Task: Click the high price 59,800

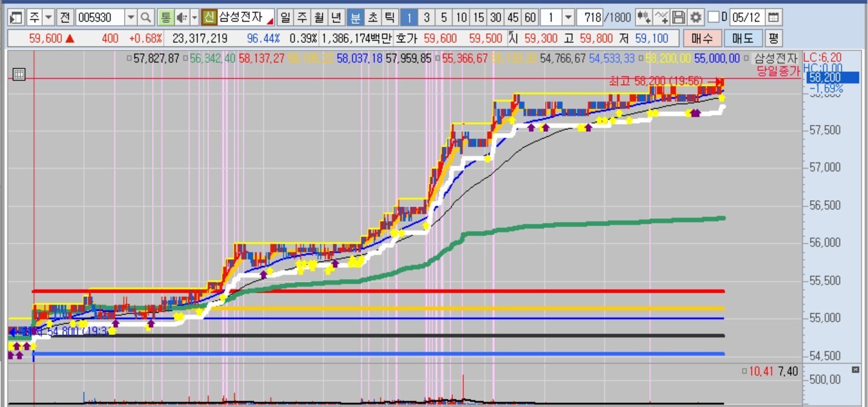Action: pos(596,39)
